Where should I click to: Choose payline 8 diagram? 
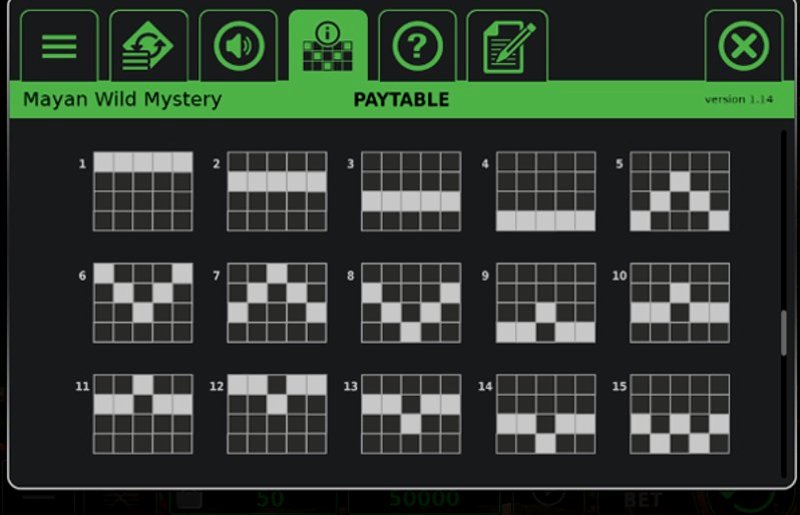click(x=411, y=303)
